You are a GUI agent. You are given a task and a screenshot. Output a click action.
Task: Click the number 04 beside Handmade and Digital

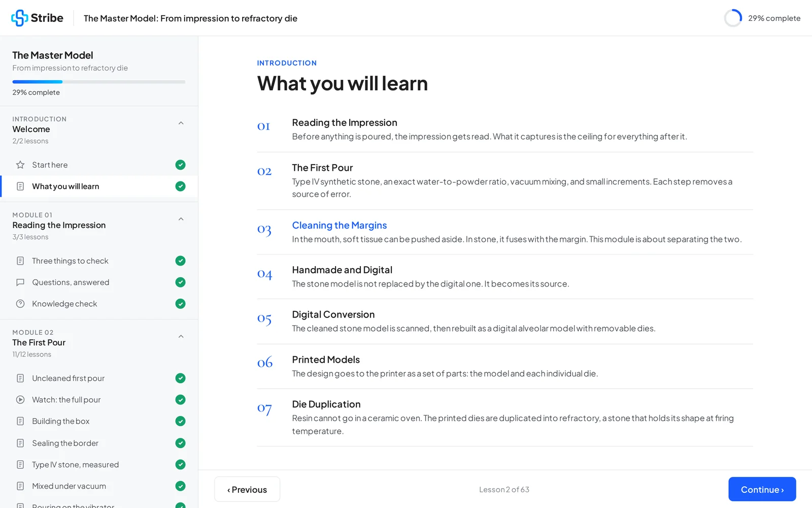click(264, 274)
